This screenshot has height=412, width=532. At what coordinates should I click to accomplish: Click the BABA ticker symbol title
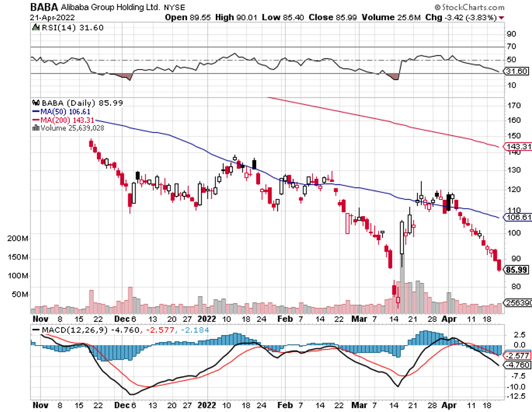pos(44,7)
